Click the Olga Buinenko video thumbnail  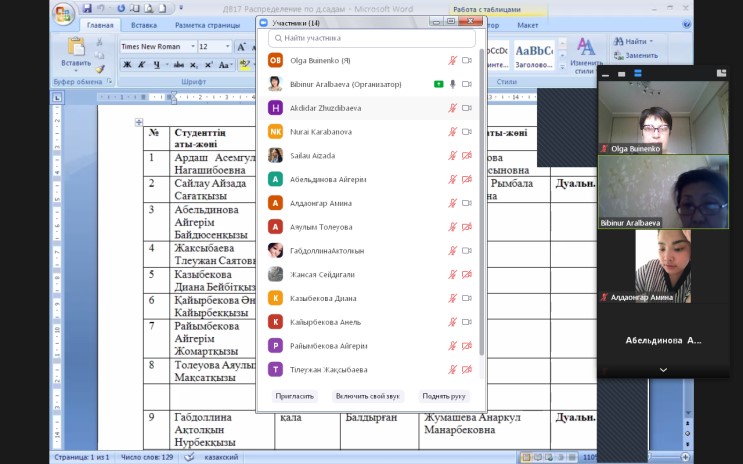tap(663, 117)
